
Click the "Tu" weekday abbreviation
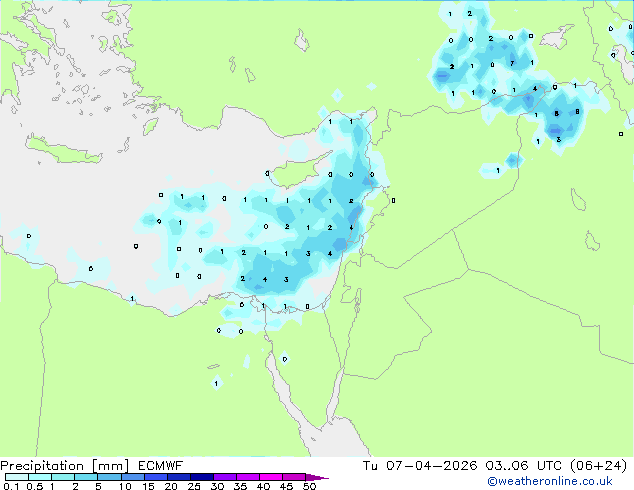click(370, 466)
